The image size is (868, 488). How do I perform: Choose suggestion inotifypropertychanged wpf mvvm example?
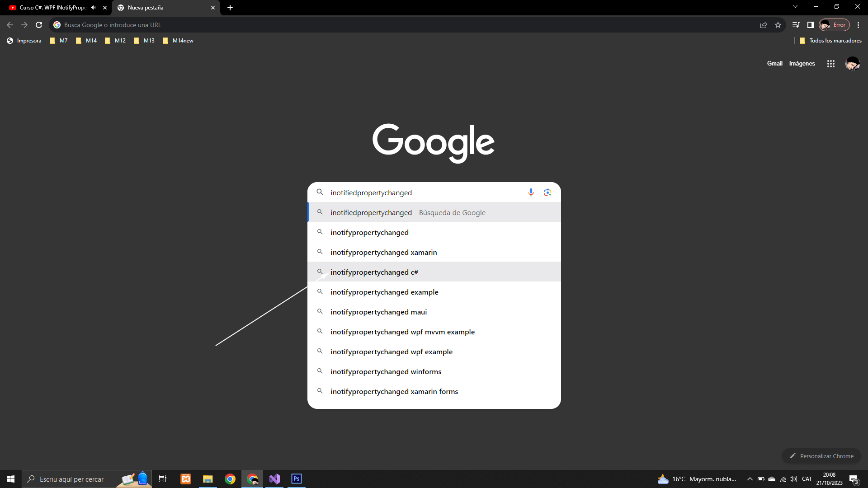click(x=402, y=332)
